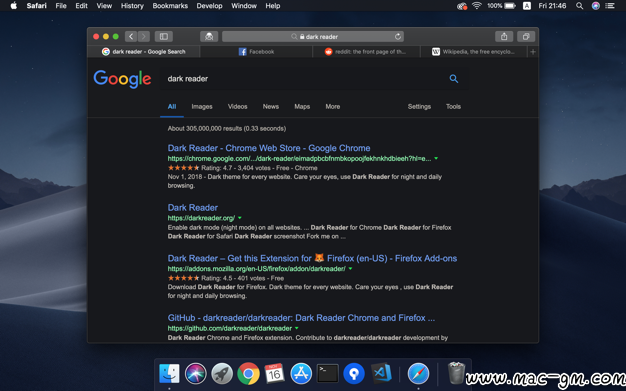Open Google Chrome from the Dock
The image size is (626, 391).
(248, 373)
